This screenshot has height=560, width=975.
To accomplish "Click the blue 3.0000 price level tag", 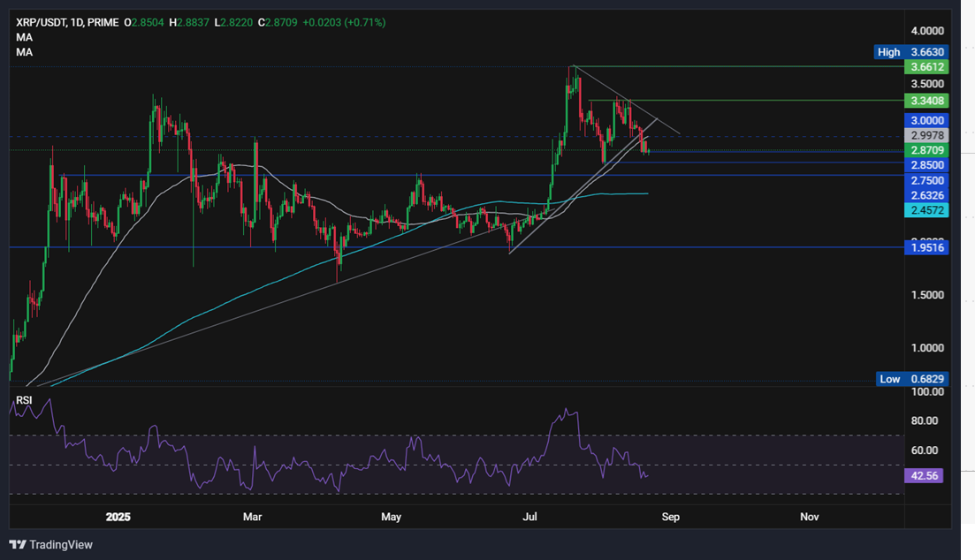I will (x=926, y=121).
